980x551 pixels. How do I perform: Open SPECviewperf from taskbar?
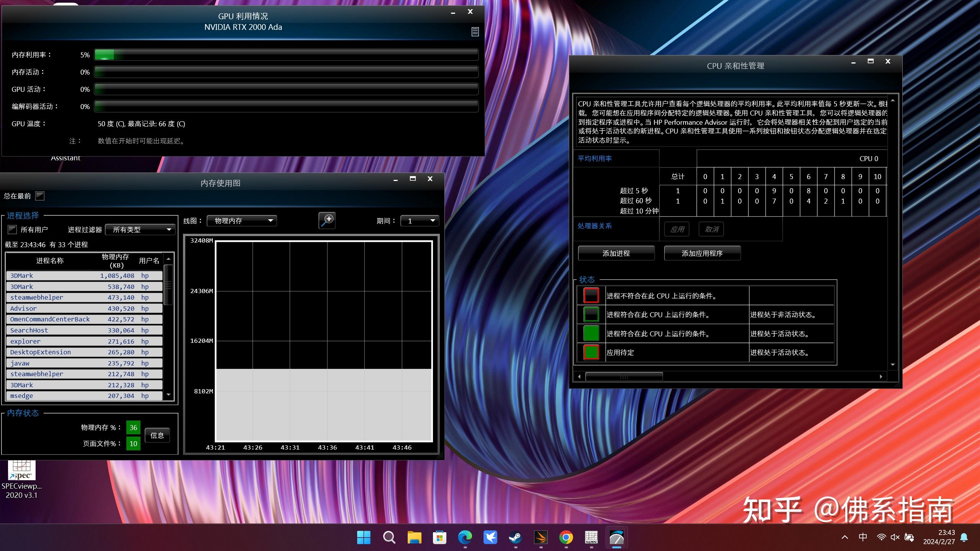pyautogui.click(x=591, y=537)
